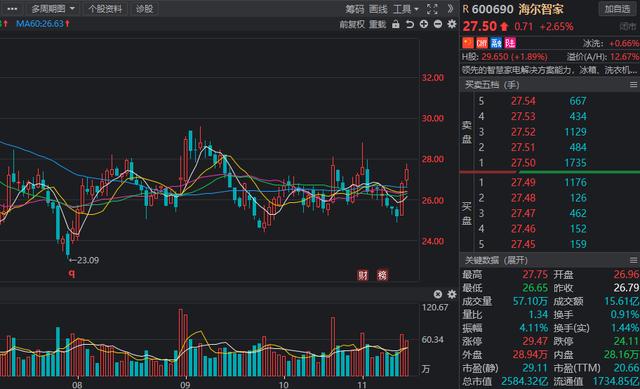Click the 最低 26.65 value
This screenshot has width=640, height=389.
pos(535,288)
